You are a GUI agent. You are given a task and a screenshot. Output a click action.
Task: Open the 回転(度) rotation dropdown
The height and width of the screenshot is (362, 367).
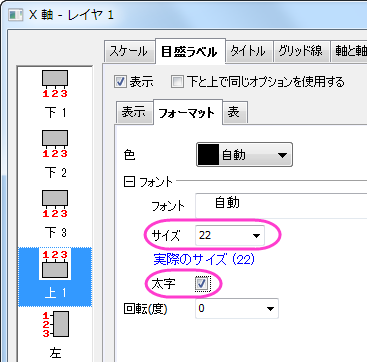(237, 309)
